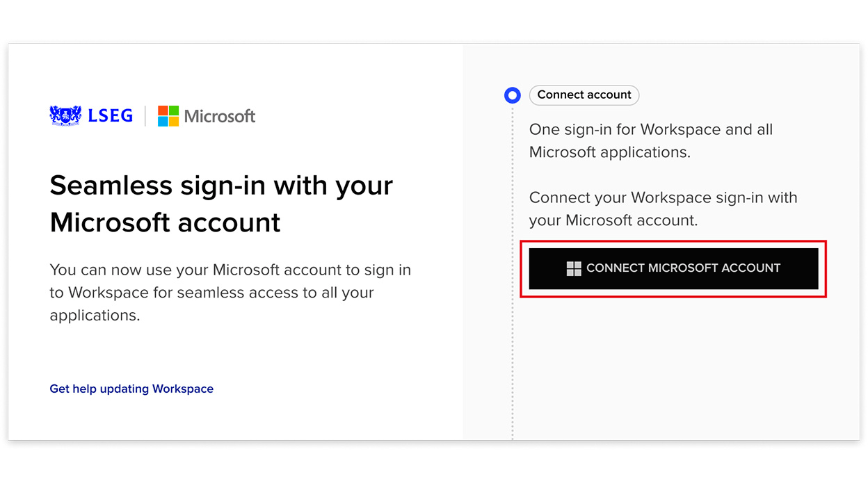Click the LSEG crest emblem icon

pos(65,115)
